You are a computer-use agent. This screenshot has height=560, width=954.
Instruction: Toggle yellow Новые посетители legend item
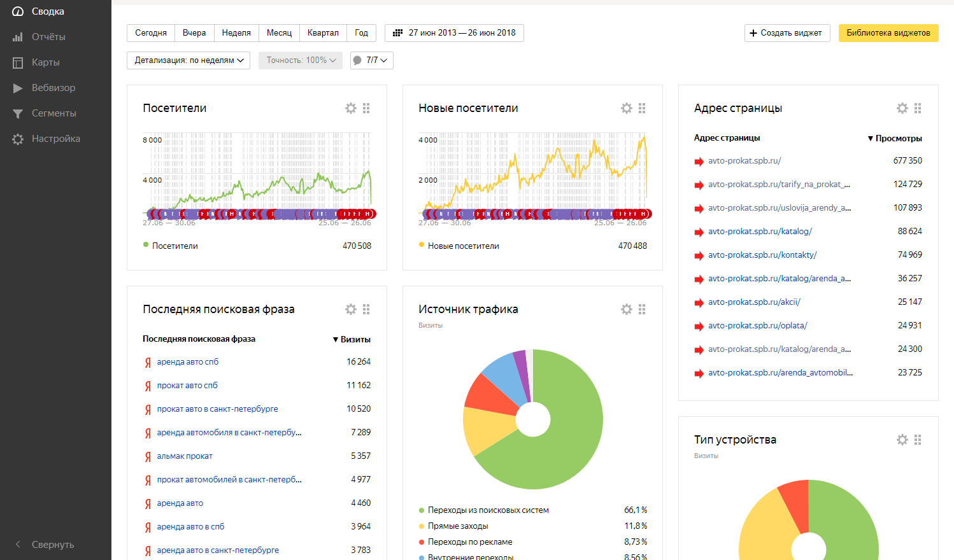pos(459,246)
